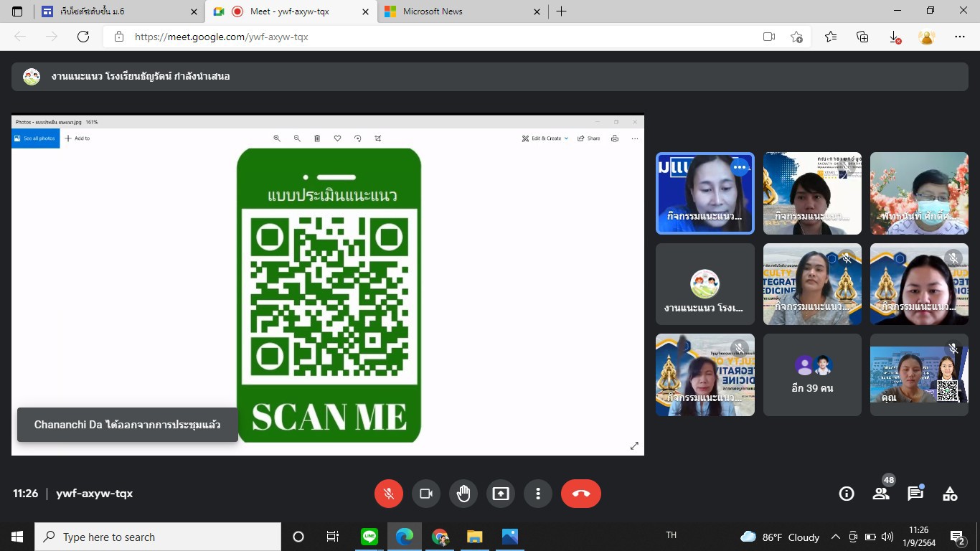
Task: View site information lock icon
Action: tap(119, 37)
